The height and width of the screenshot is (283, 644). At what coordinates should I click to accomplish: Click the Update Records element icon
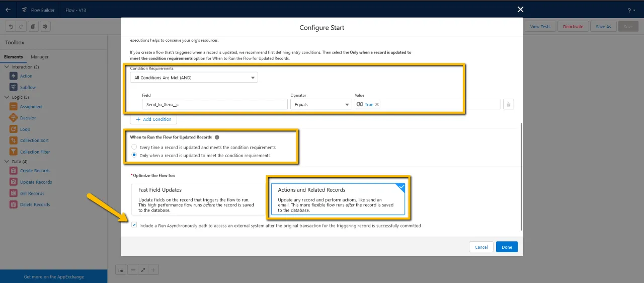[x=13, y=182]
